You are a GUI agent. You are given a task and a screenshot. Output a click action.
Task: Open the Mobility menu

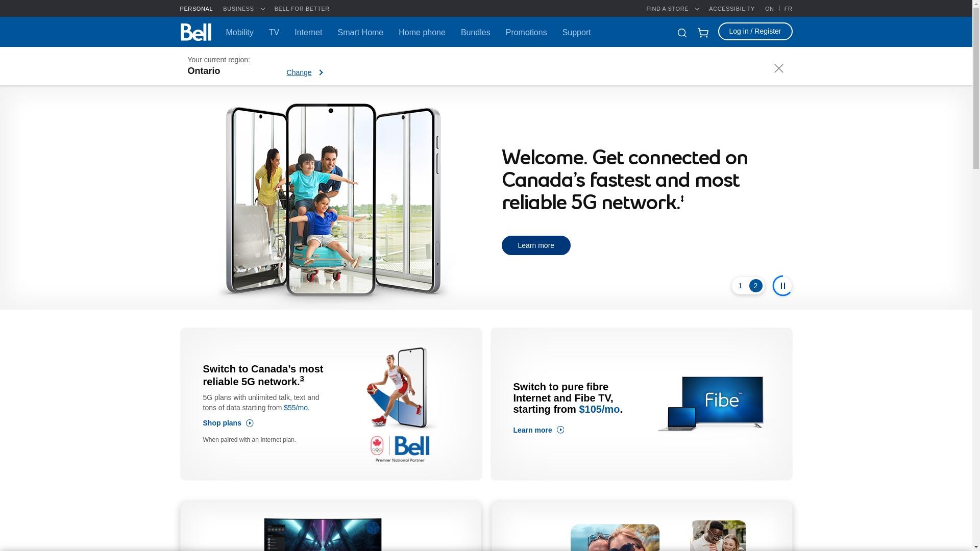[x=239, y=33]
